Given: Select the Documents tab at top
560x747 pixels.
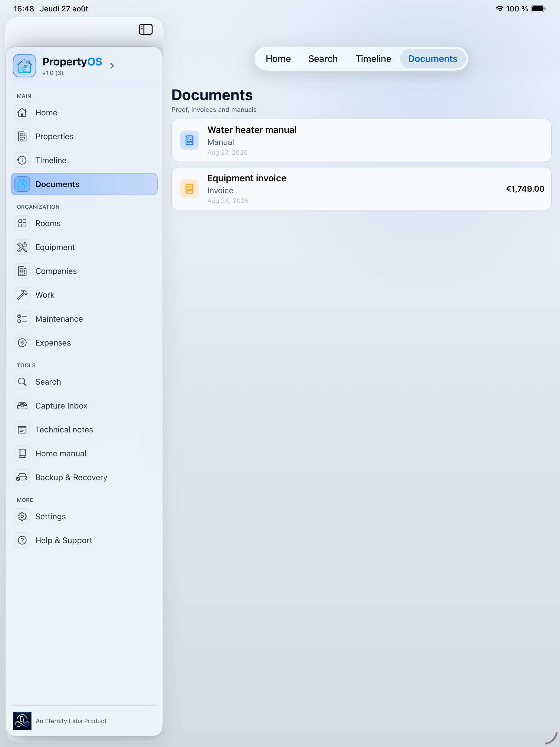Looking at the screenshot, I should click(432, 59).
